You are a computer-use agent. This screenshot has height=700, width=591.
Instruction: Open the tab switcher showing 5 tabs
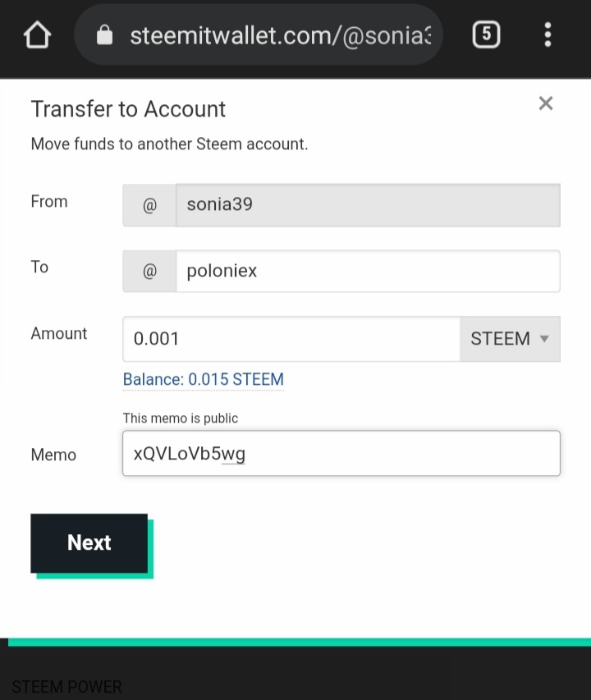coord(486,34)
